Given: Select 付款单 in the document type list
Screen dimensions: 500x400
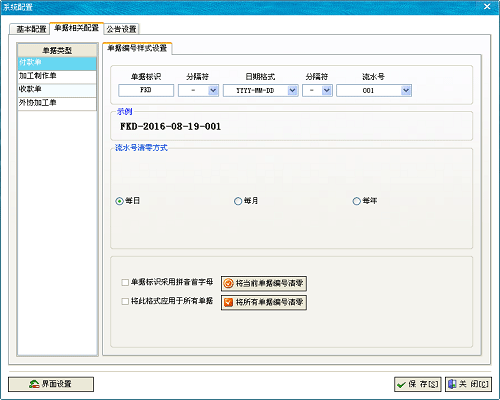Looking at the screenshot, I should tap(57, 63).
